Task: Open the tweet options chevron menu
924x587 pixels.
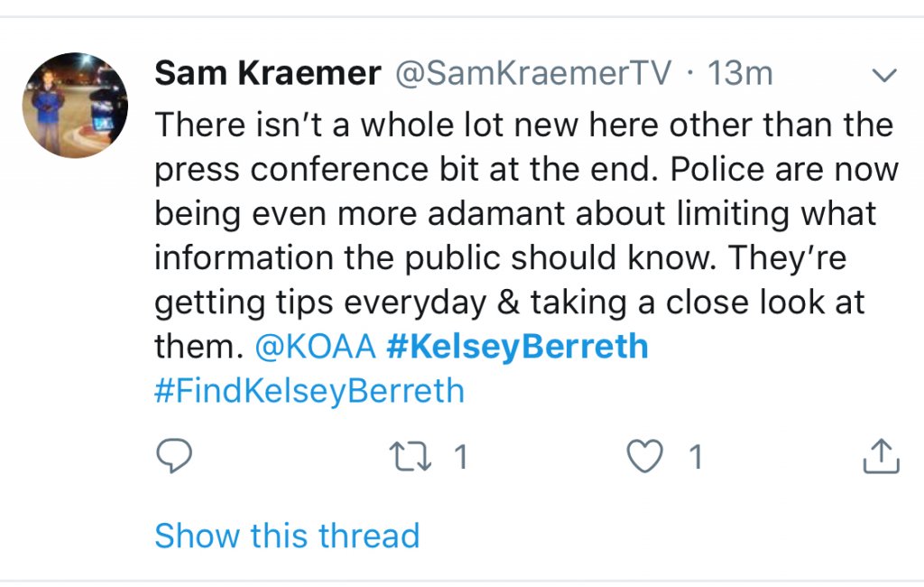Action: click(885, 77)
